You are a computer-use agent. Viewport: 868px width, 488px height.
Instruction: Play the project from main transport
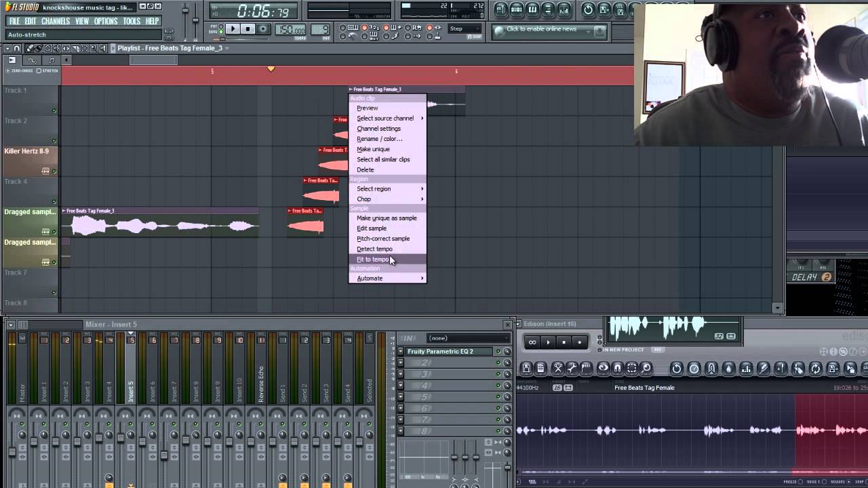point(233,28)
